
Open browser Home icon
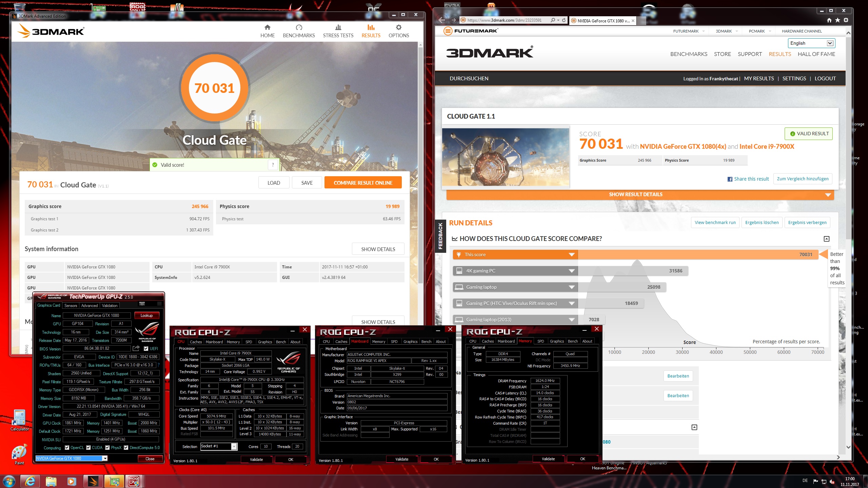[829, 20]
